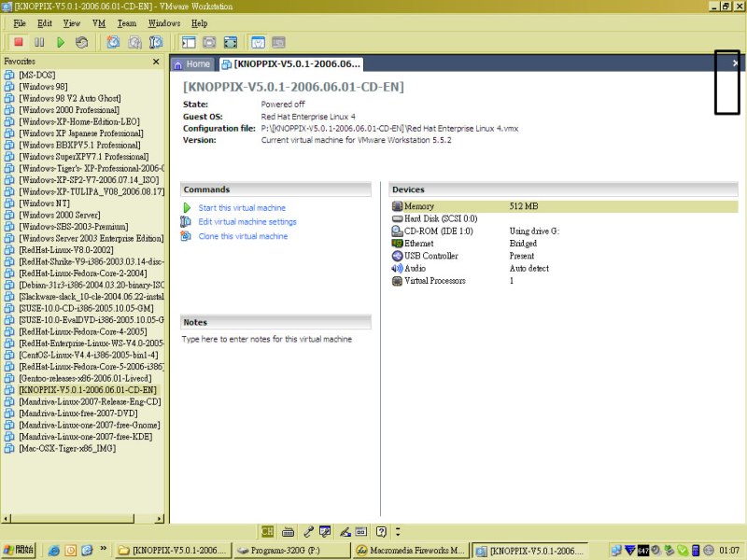Select the Memory device row
Viewport: 747px width, 560px height.
pos(564,206)
